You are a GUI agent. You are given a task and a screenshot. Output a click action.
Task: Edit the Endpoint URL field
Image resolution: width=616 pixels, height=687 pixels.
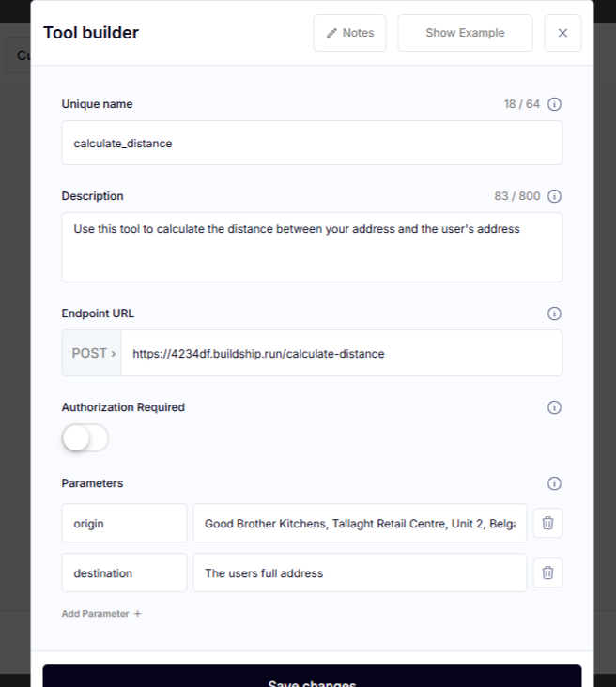click(342, 353)
